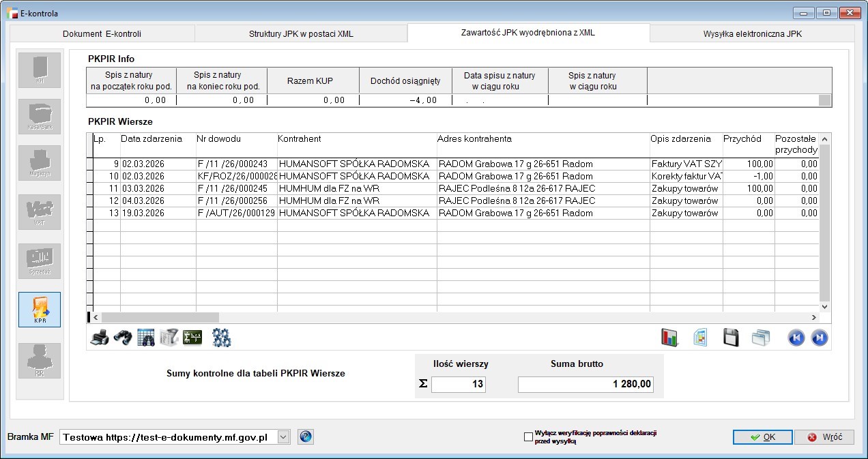868x459 pixels.
Task: Select row 11 dated 03.03.2026
Action: click(341, 188)
